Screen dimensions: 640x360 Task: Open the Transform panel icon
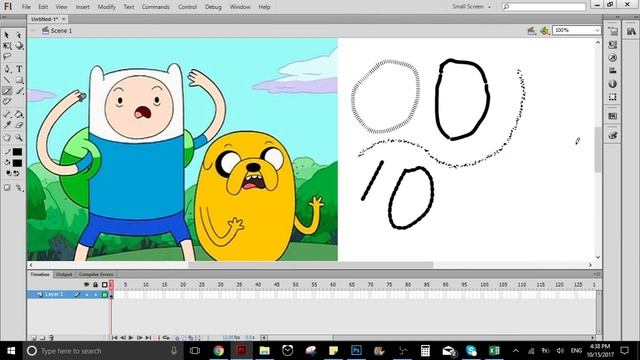tap(613, 97)
